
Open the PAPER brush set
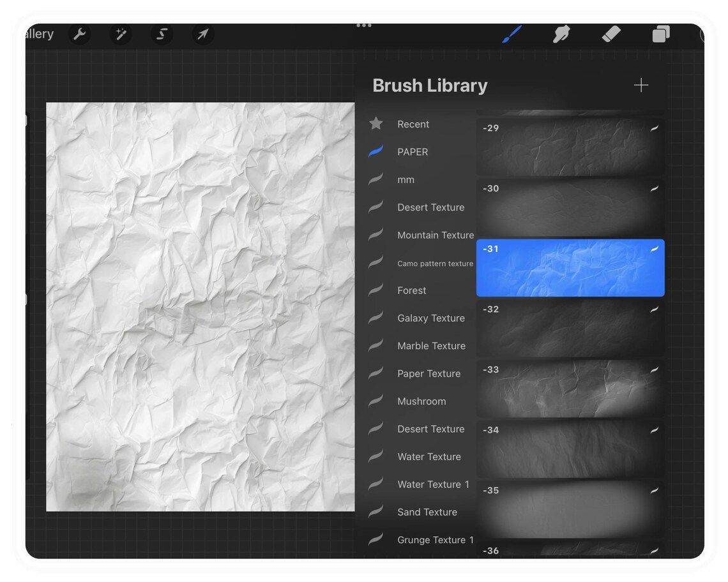point(412,152)
